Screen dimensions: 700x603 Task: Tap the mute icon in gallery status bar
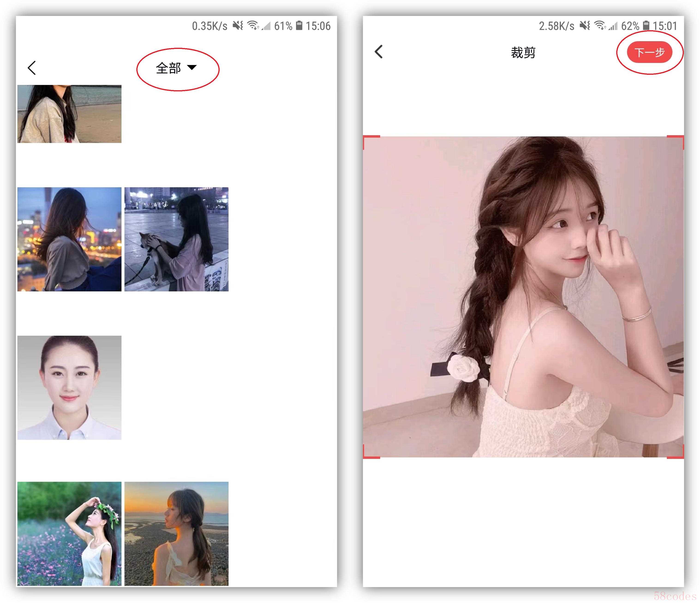238,25
